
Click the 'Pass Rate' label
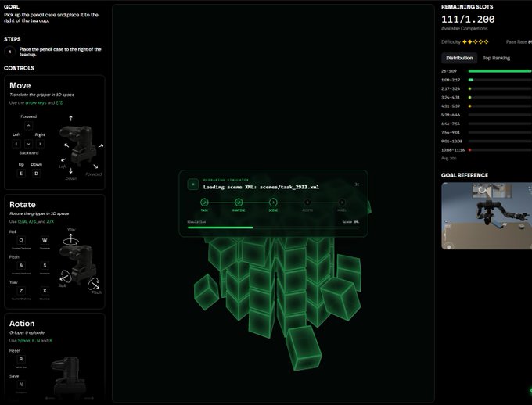pyautogui.click(x=516, y=41)
